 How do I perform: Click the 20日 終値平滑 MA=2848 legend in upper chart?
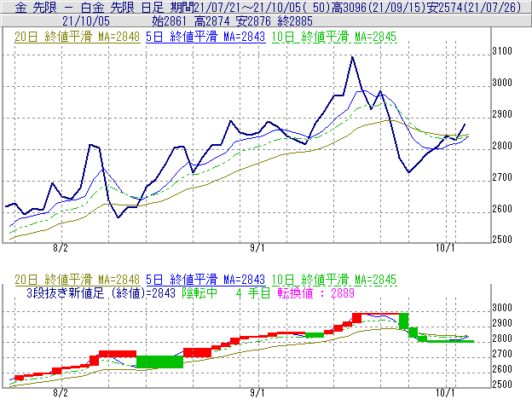[77, 37]
